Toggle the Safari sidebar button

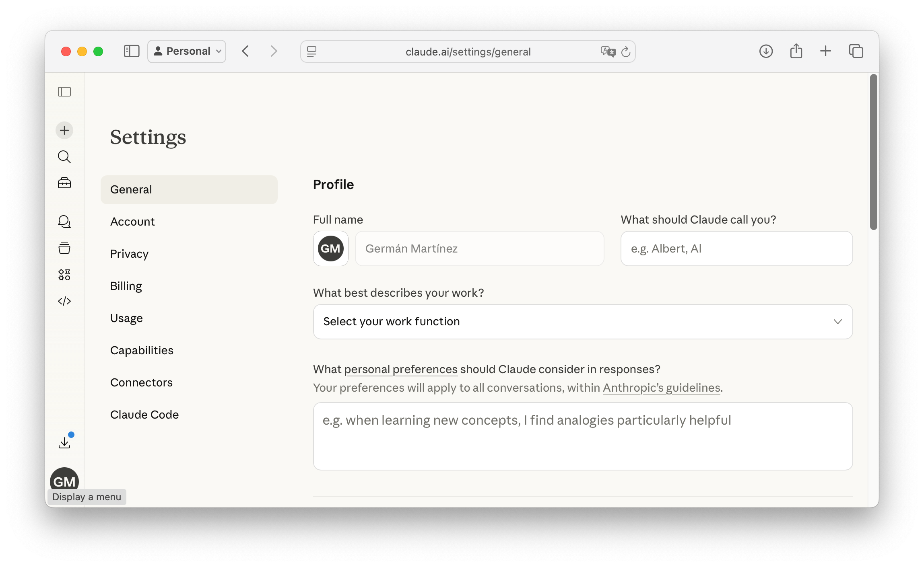[x=131, y=51]
